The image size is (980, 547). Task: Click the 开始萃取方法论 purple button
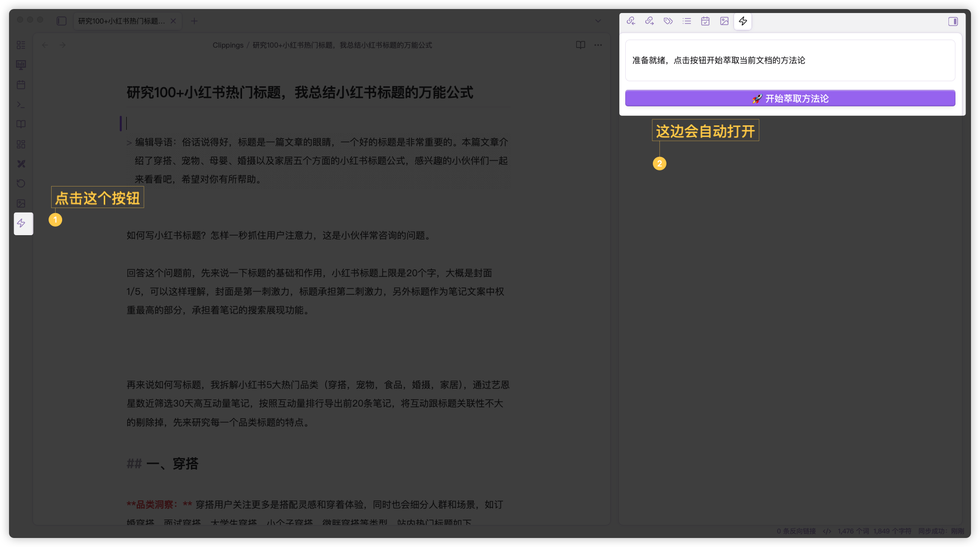(790, 98)
